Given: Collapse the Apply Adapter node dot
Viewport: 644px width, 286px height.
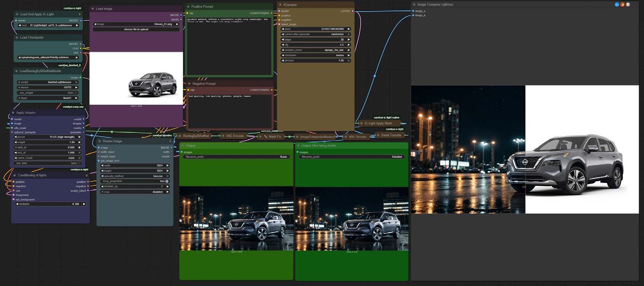Looking at the screenshot, I should click(x=13, y=113).
